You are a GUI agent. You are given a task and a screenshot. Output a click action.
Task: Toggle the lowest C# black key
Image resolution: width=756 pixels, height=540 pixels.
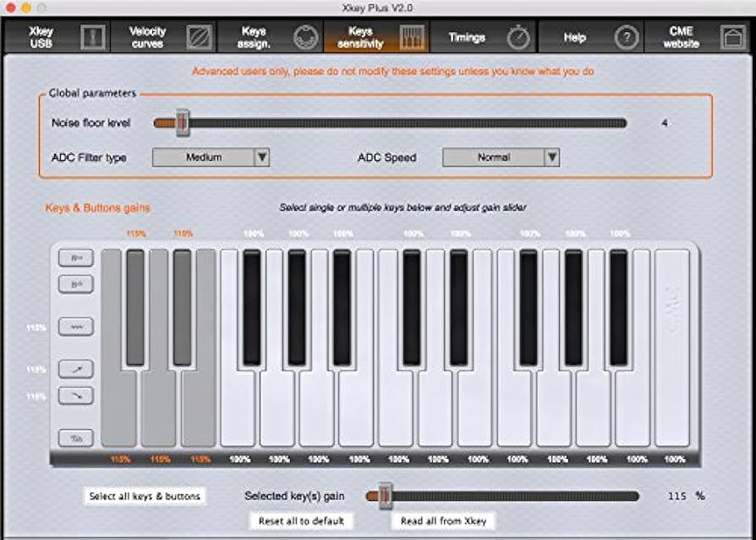[x=135, y=307]
